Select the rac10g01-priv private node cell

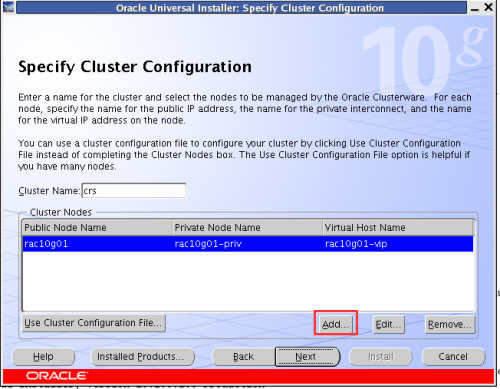pyautogui.click(x=248, y=244)
